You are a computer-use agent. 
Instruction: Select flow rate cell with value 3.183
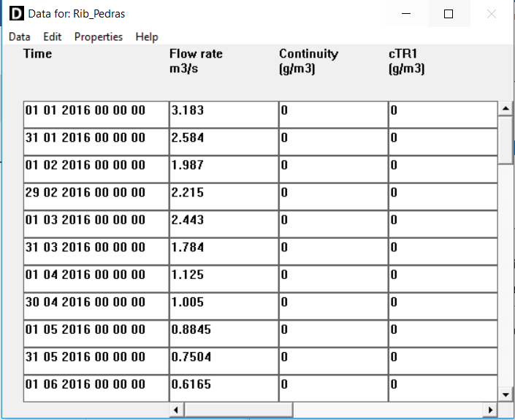tap(224, 111)
